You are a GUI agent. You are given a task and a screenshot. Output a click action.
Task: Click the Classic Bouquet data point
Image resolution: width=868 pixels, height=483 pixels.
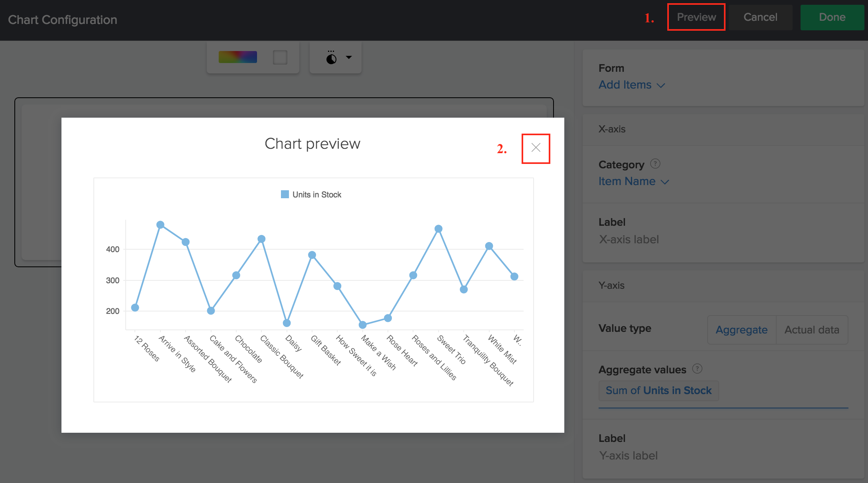tap(261, 239)
